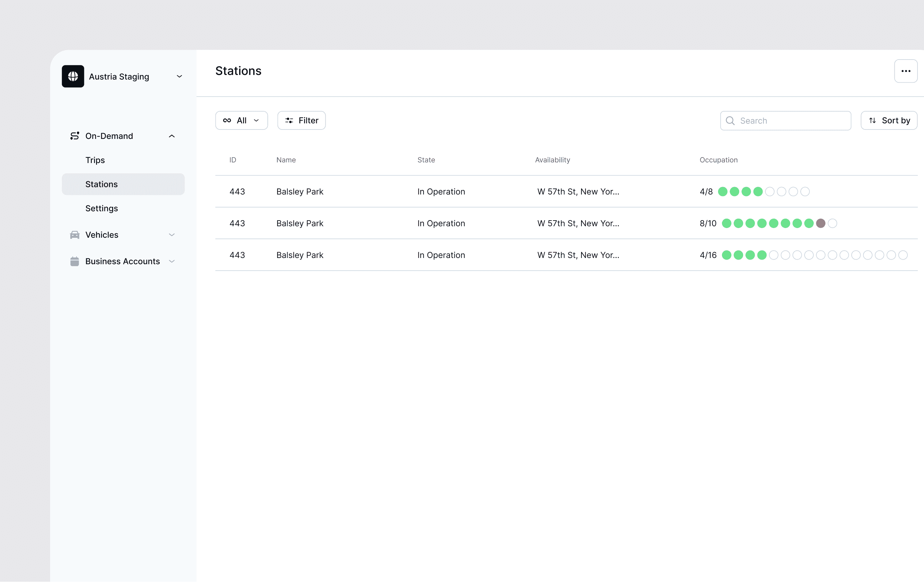
Task: Click the Filter button
Action: 301,120
